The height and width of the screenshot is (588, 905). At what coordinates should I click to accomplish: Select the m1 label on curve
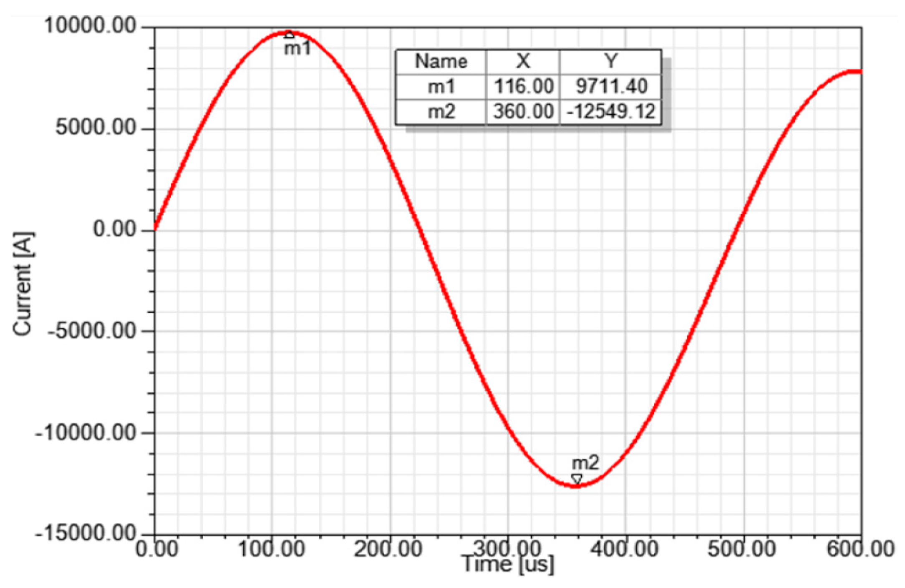[297, 49]
